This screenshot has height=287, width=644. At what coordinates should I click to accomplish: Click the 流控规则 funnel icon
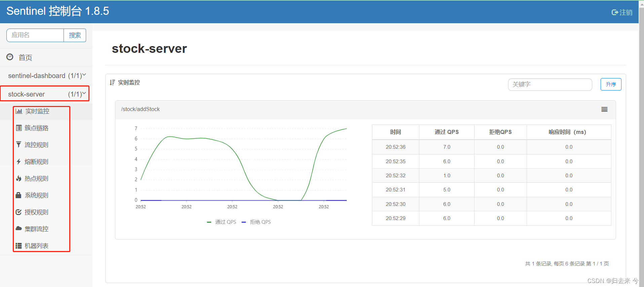click(18, 145)
